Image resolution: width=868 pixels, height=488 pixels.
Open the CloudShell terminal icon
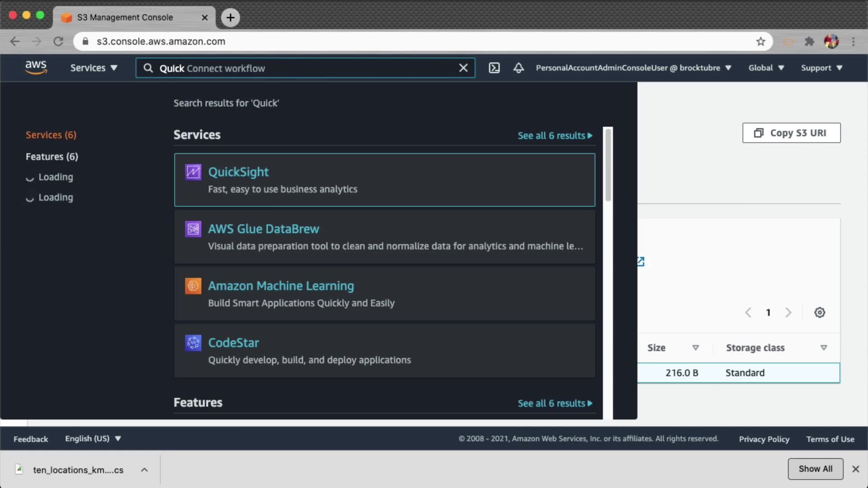(x=494, y=68)
